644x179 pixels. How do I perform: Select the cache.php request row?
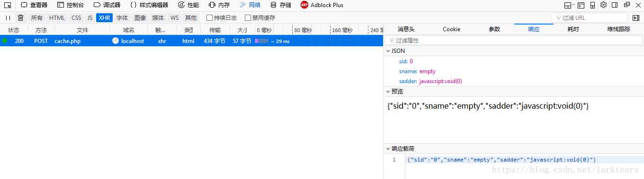point(191,41)
